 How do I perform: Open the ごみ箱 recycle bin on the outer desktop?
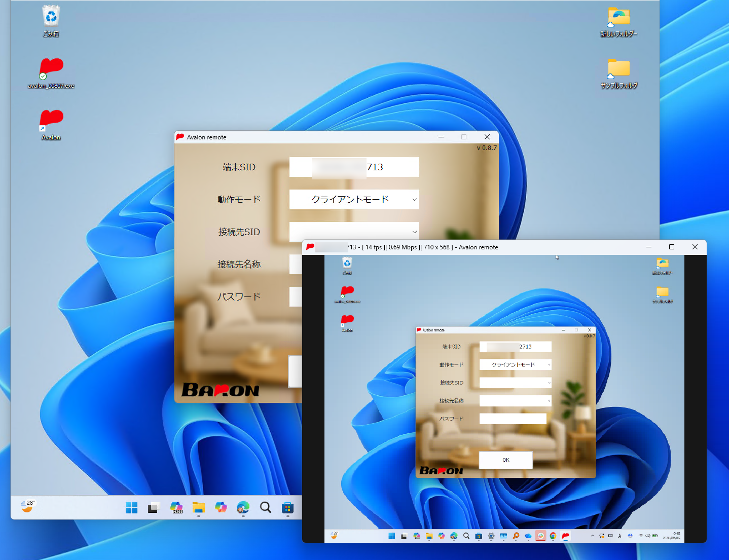(51, 20)
